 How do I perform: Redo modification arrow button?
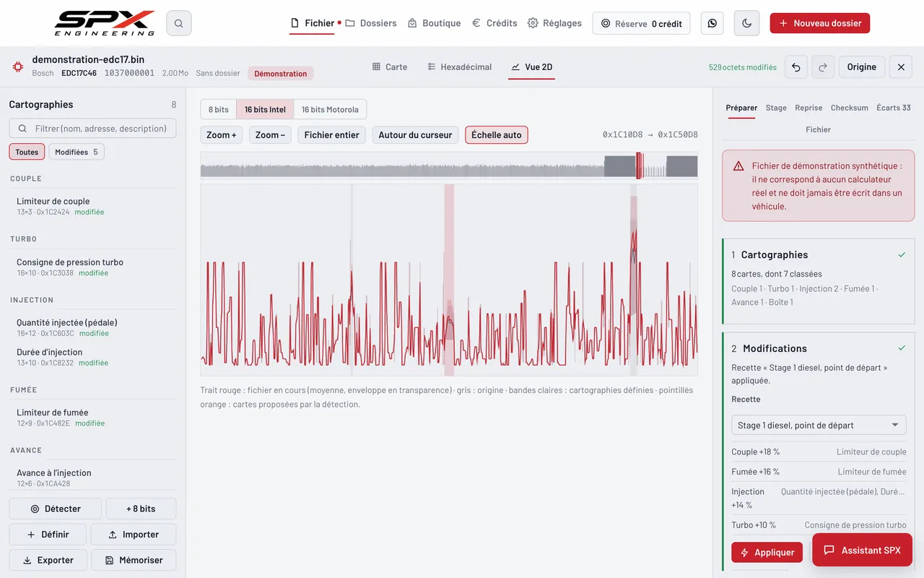[823, 67]
